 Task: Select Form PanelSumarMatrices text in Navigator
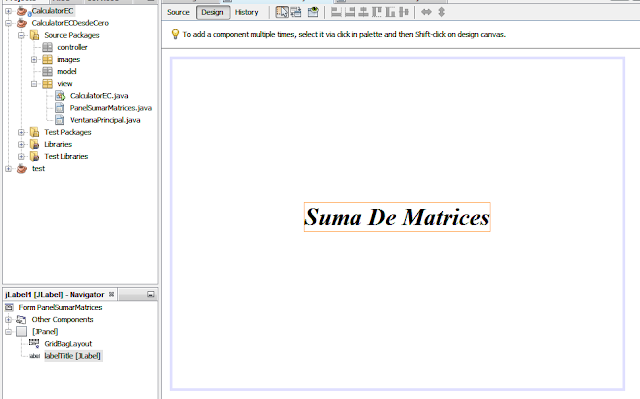click(60, 307)
